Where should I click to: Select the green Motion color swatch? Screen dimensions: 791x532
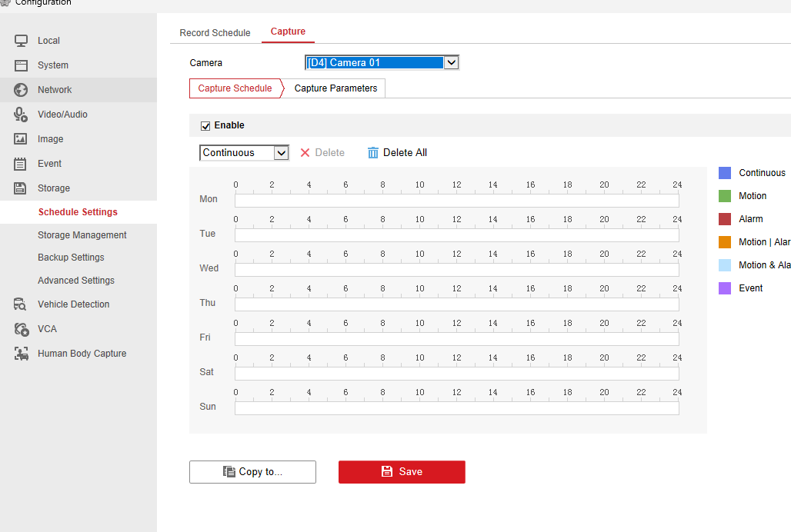click(x=725, y=196)
